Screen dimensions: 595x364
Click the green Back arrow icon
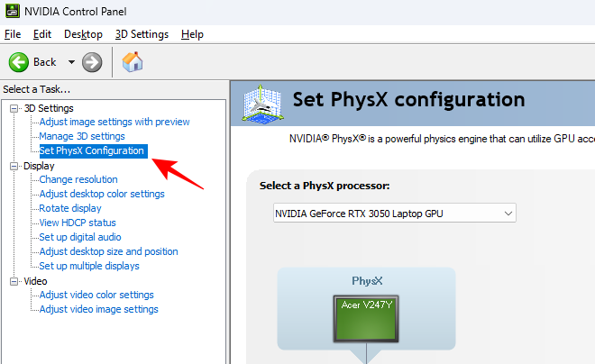pyautogui.click(x=18, y=62)
